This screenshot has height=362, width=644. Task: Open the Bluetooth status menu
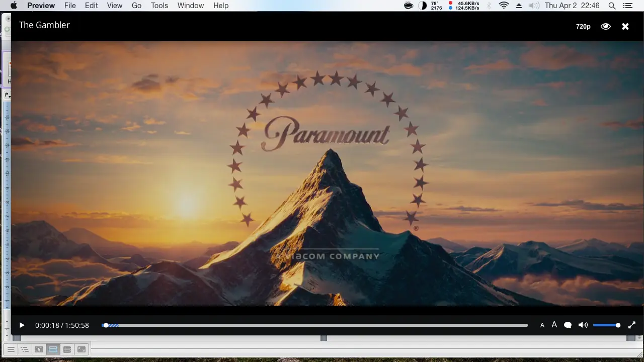(x=490, y=6)
